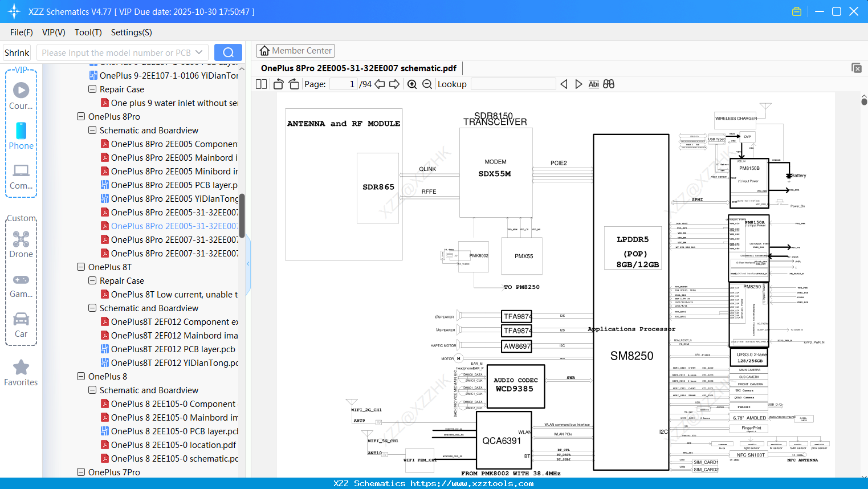Open the Member Center
The height and width of the screenshot is (489, 868).
[x=295, y=50]
